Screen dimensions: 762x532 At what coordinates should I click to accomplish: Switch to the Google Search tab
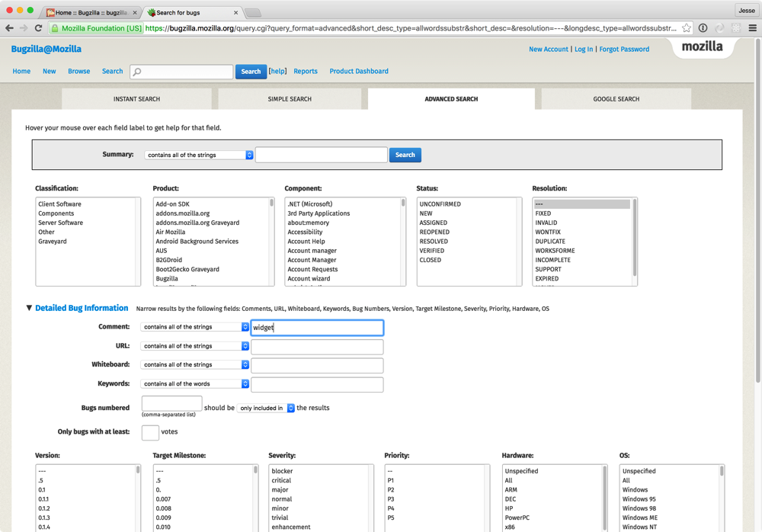click(x=616, y=99)
